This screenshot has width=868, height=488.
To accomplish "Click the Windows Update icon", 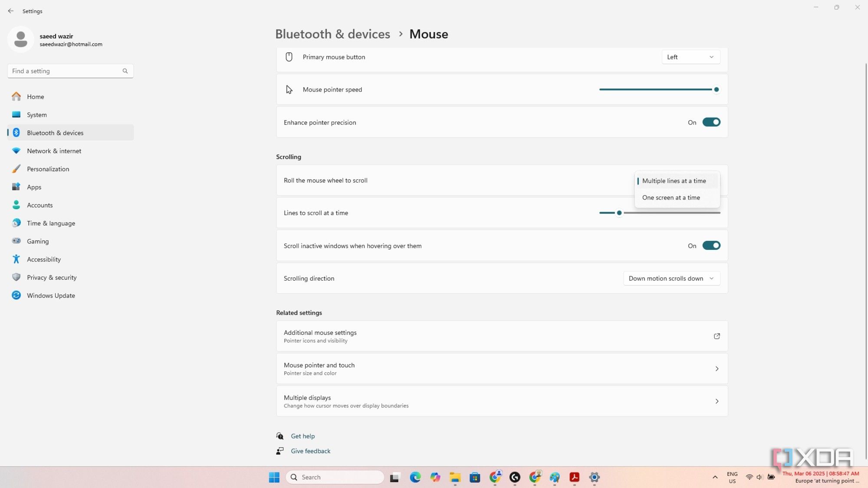I will 16,295.
